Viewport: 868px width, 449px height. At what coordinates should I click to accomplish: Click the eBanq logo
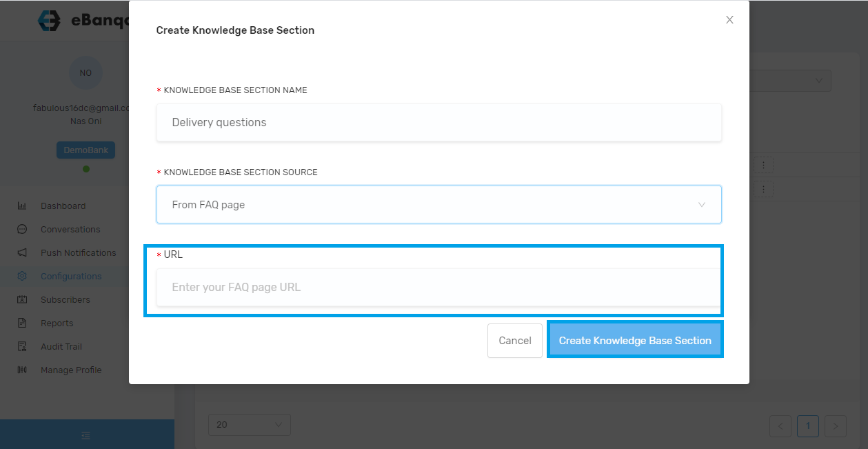[83, 21]
